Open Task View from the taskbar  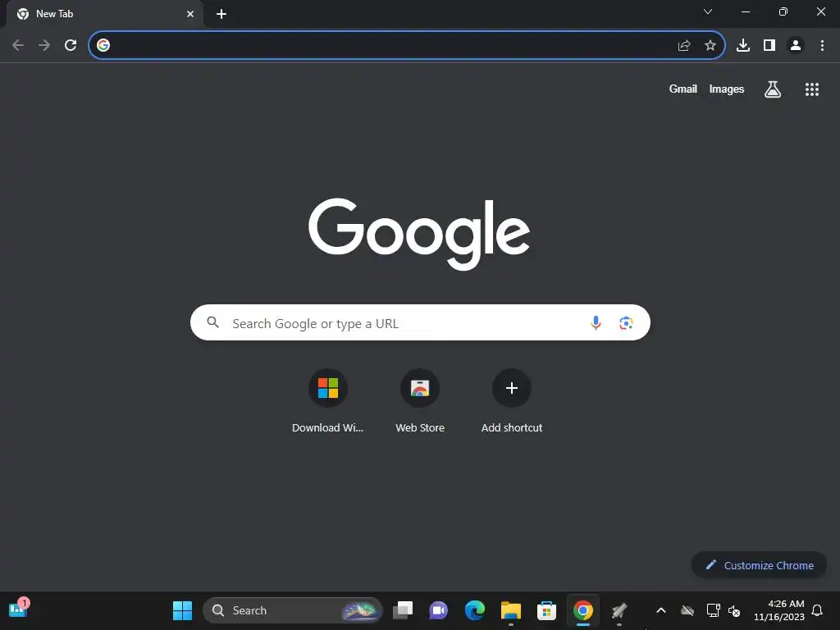tap(403, 610)
